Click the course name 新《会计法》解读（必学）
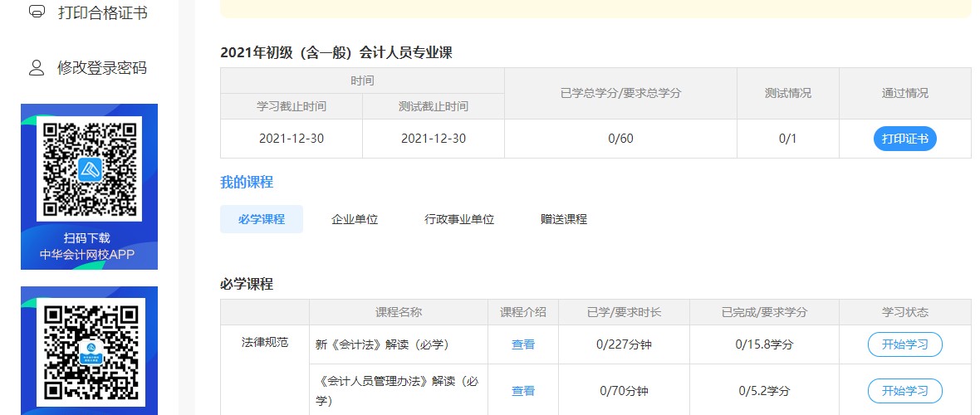The height and width of the screenshot is (415, 980). [x=383, y=344]
